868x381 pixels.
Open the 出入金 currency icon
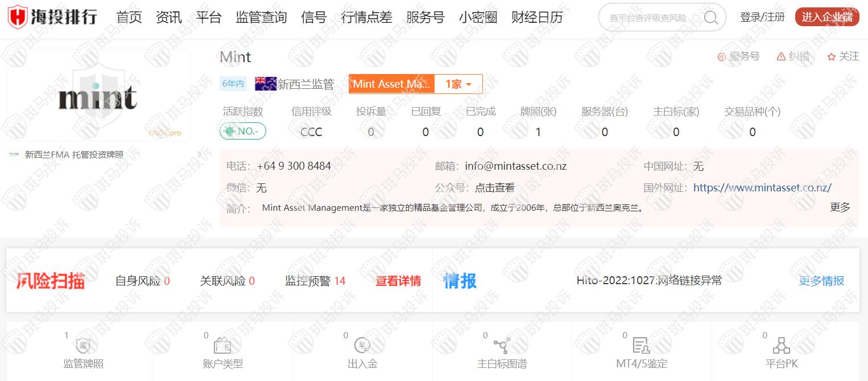tap(362, 346)
